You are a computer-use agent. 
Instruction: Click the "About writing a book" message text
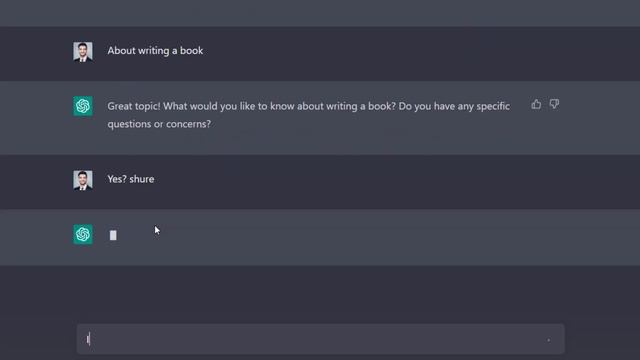(155, 51)
